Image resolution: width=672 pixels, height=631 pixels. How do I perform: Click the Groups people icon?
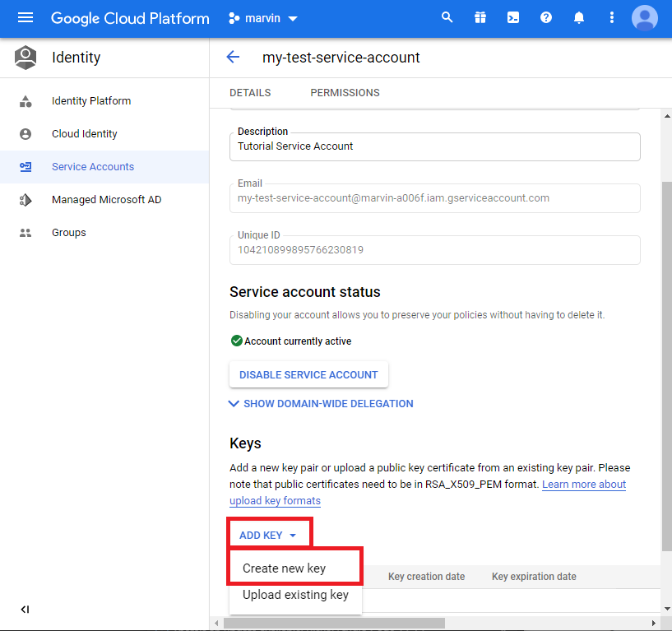point(25,233)
